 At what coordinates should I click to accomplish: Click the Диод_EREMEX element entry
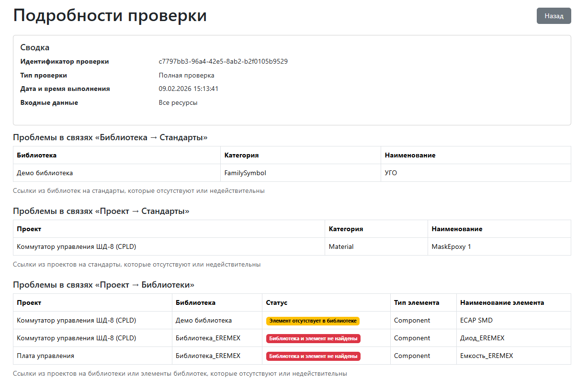[481, 338]
